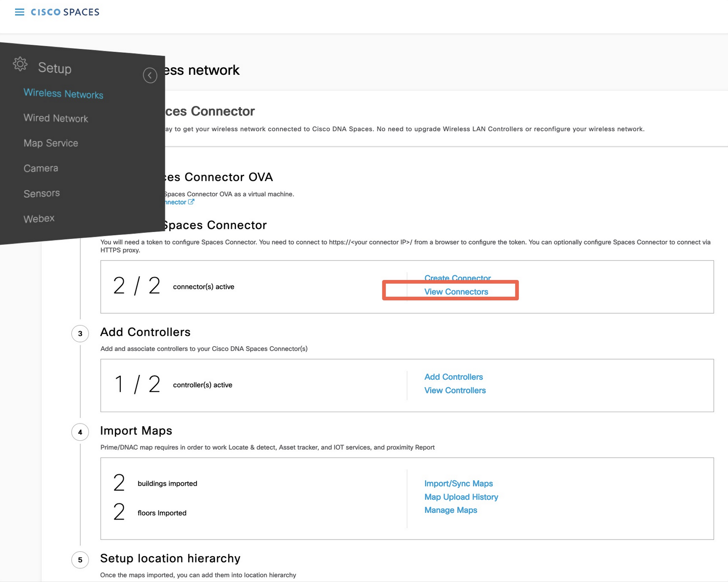This screenshot has height=582, width=728.
Task: Open the Camera setup section
Action: tap(41, 168)
